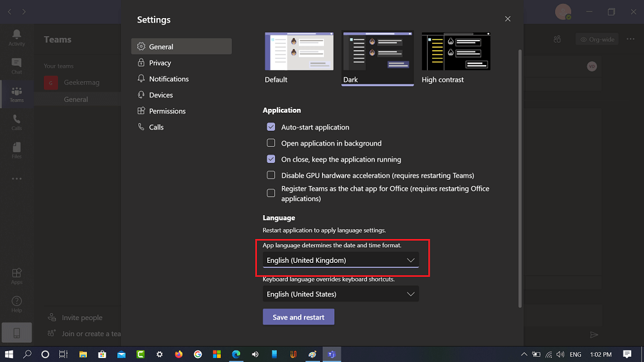The width and height of the screenshot is (644, 362).
Task: Open Windows Start menu
Action: pos(8,354)
